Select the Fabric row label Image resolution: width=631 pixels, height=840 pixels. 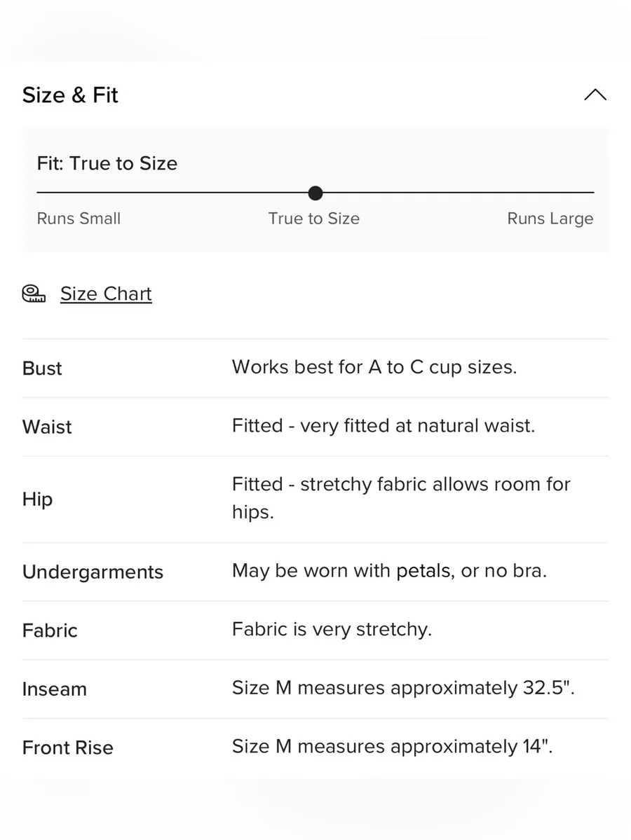coord(50,631)
